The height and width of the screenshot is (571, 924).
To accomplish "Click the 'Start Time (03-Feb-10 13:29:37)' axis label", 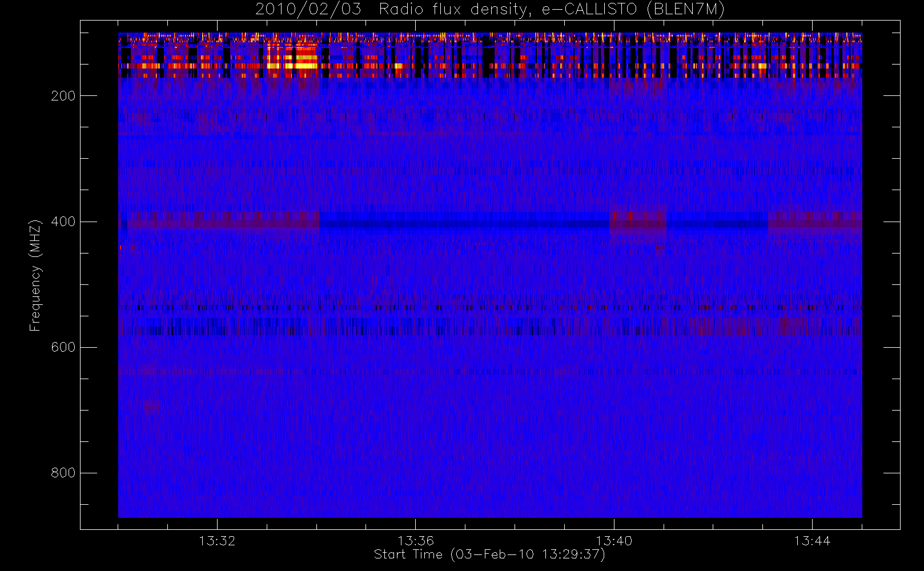I will (x=489, y=554).
